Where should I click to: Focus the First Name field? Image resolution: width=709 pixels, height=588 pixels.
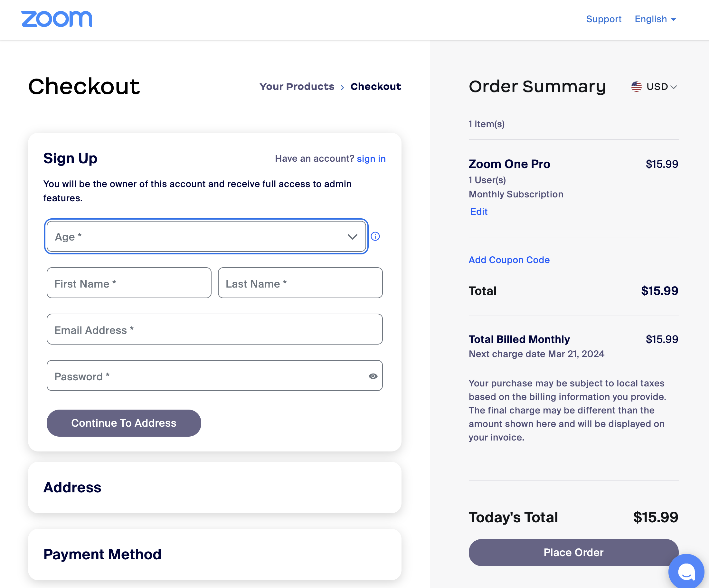click(129, 283)
